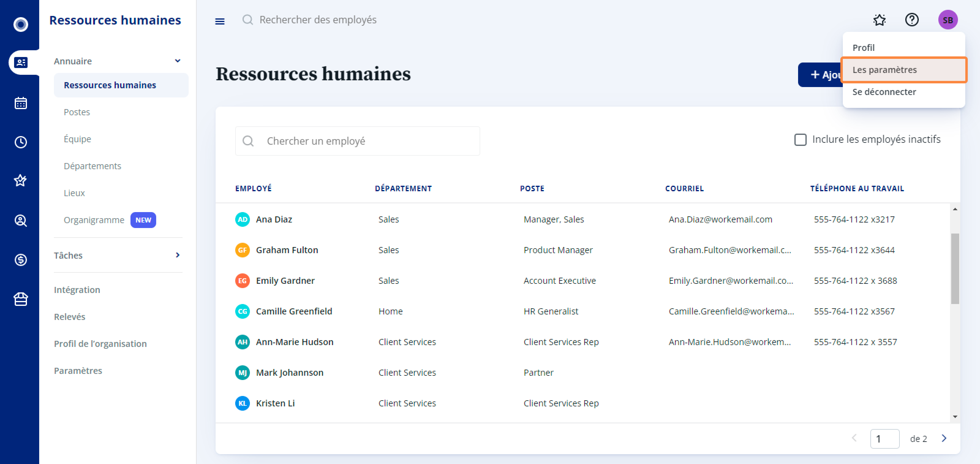Enable Inclure les employés inactifs checkbox
The height and width of the screenshot is (464, 980).
coord(800,140)
